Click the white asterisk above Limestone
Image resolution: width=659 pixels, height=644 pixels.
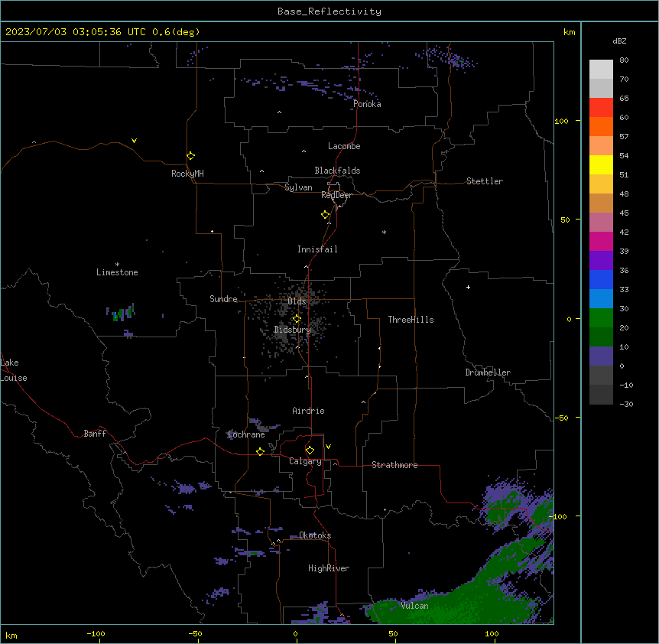(117, 265)
